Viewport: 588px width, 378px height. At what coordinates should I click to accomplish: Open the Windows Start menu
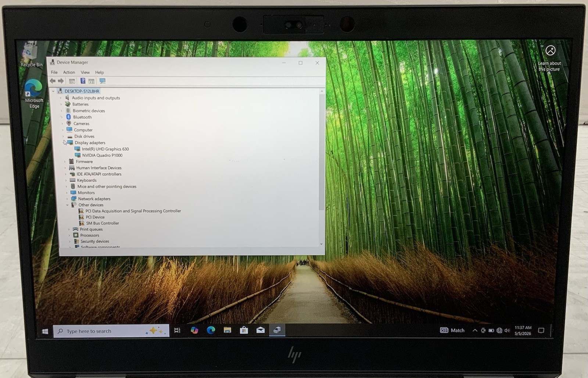[x=45, y=331]
